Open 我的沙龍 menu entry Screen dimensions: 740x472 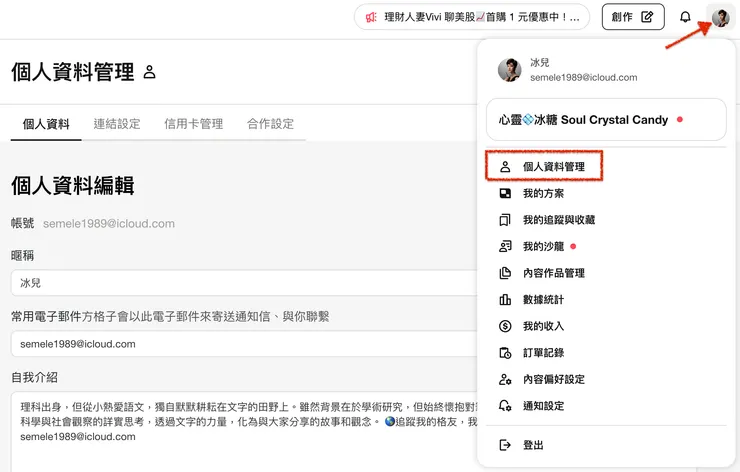point(543,246)
